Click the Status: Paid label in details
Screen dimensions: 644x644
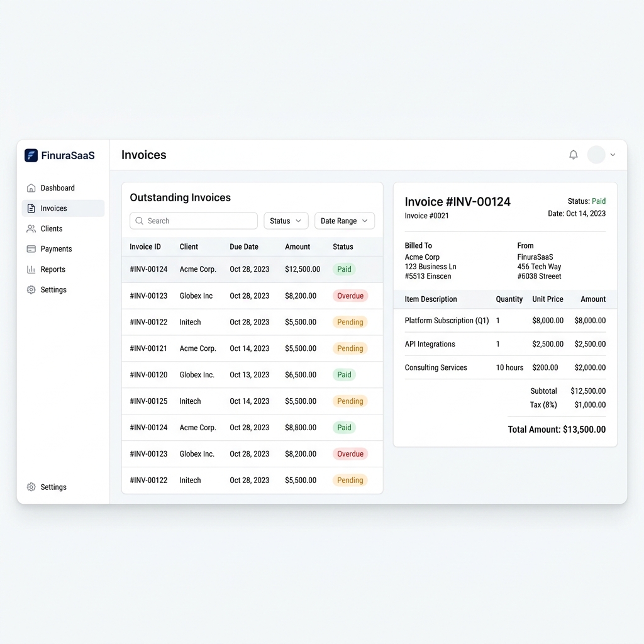click(587, 201)
